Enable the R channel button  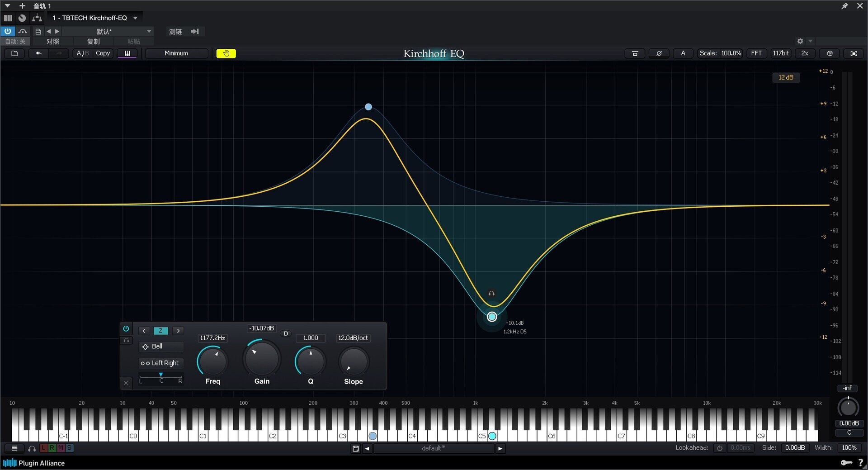[52, 448]
